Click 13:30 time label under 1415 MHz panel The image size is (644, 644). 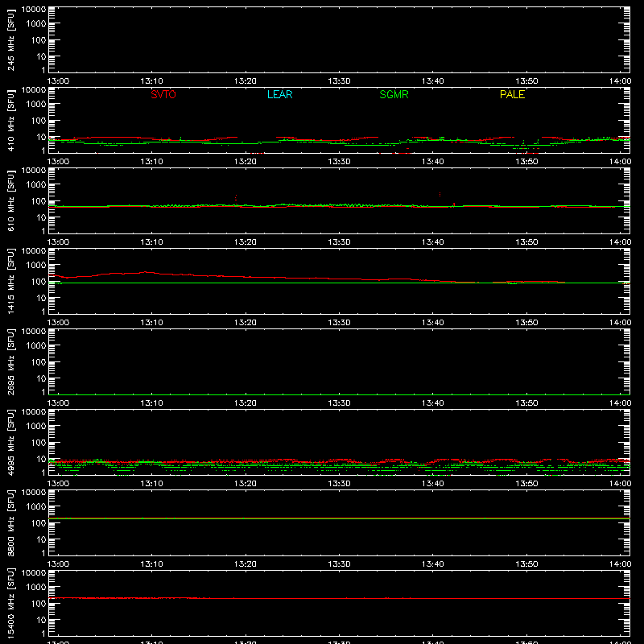[x=339, y=323]
